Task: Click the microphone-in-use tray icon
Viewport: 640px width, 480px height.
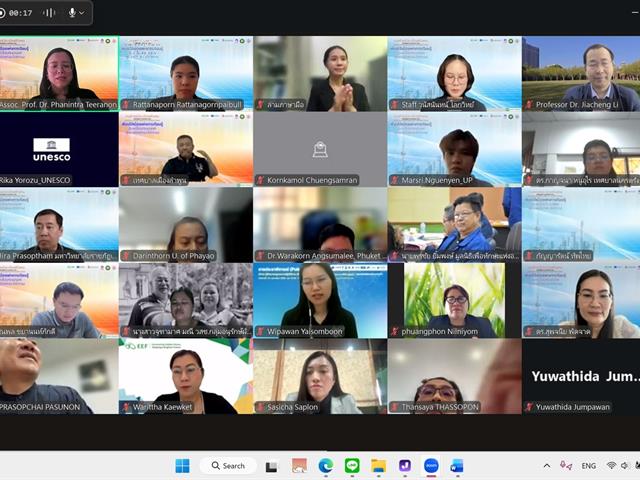Action: click(x=566, y=466)
